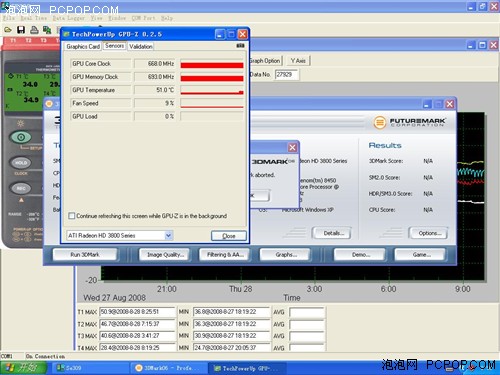This screenshot has height=375, width=500.
Task: Click the Y Axis button
Action: (298, 61)
